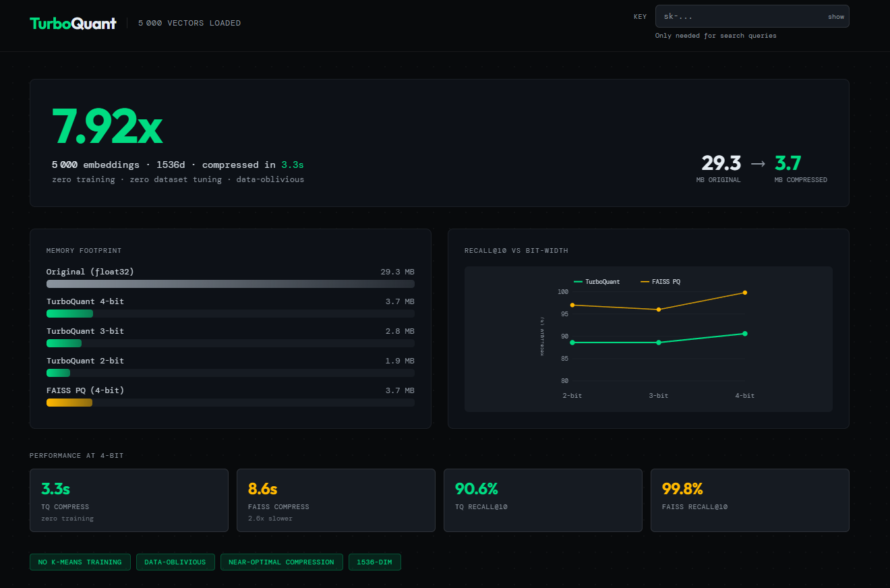Screen dimensions: 890x588
Task: Click the '2.6x slower' text
Action: [x=270, y=519]
